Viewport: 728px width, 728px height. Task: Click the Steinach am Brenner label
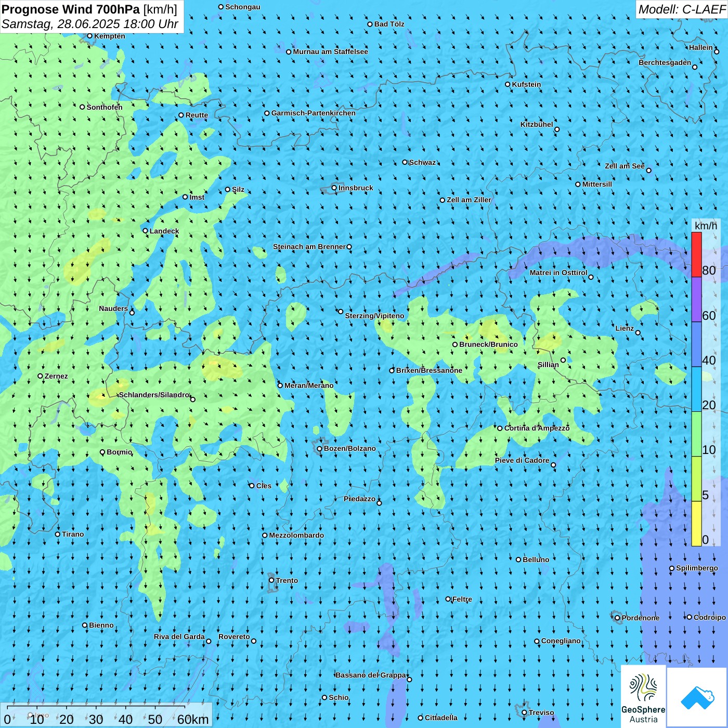[309, 246]
